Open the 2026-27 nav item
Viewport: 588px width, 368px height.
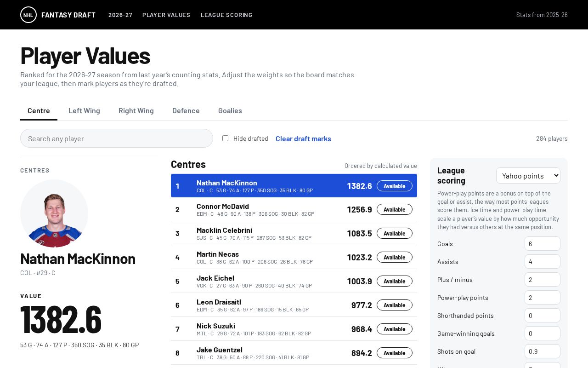pos(120,15)
